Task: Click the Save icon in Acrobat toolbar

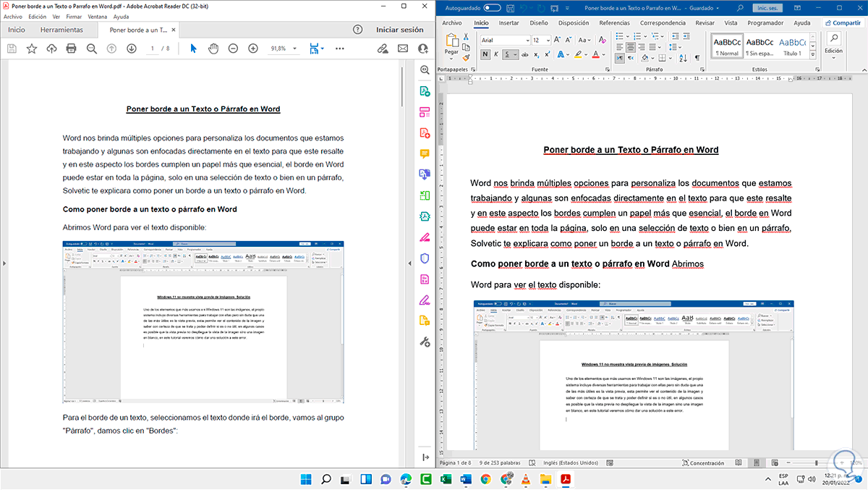Action: pos(12,48)
